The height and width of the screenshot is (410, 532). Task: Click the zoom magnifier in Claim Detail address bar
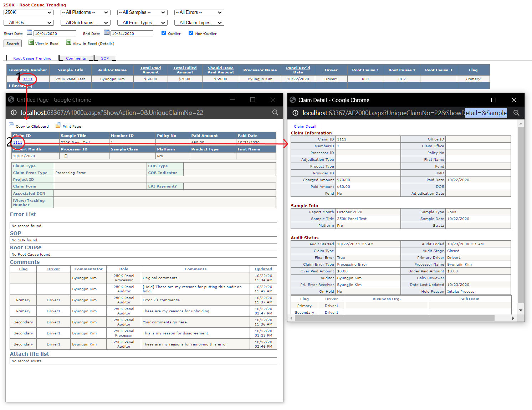(x=516, y=113)
